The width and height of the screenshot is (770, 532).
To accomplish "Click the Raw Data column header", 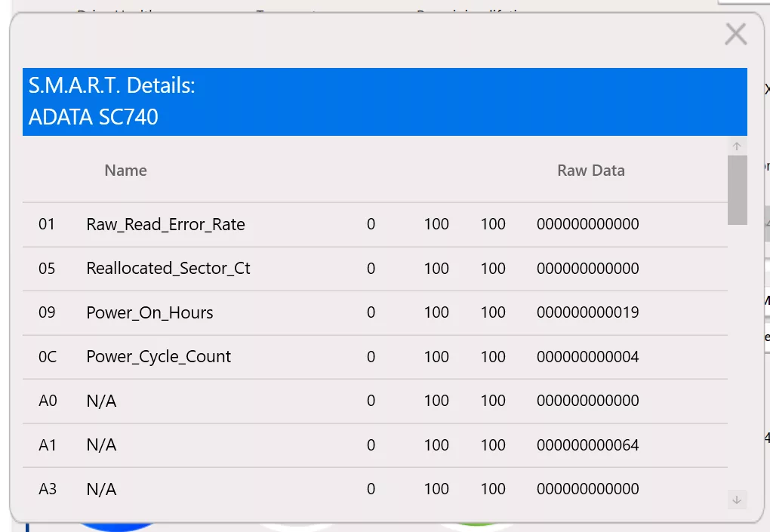I will coord(591,171).
